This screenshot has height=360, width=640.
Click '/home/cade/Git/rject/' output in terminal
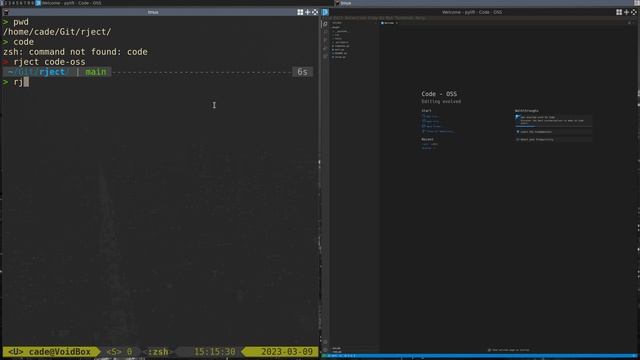coord(57,32)
